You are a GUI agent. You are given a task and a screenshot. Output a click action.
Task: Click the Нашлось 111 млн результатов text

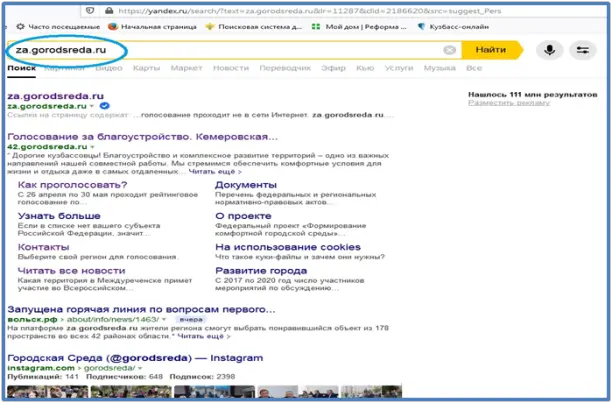[532, 94]
